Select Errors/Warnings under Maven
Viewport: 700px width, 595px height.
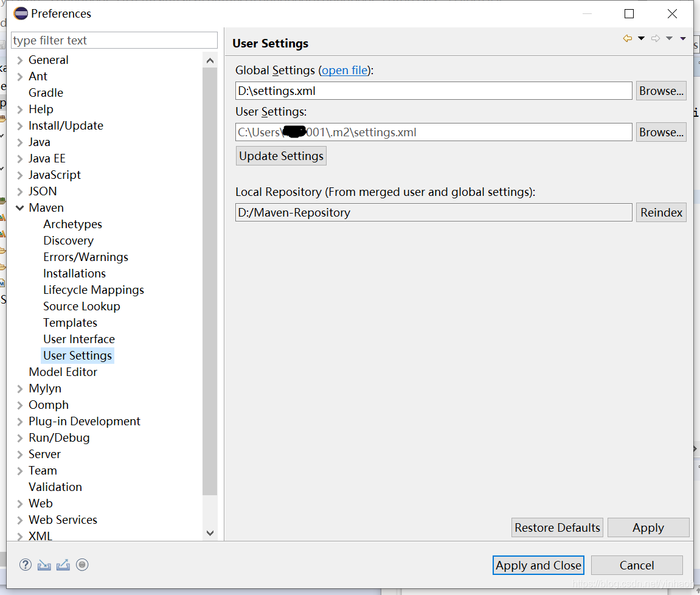[x=86, y=257]
